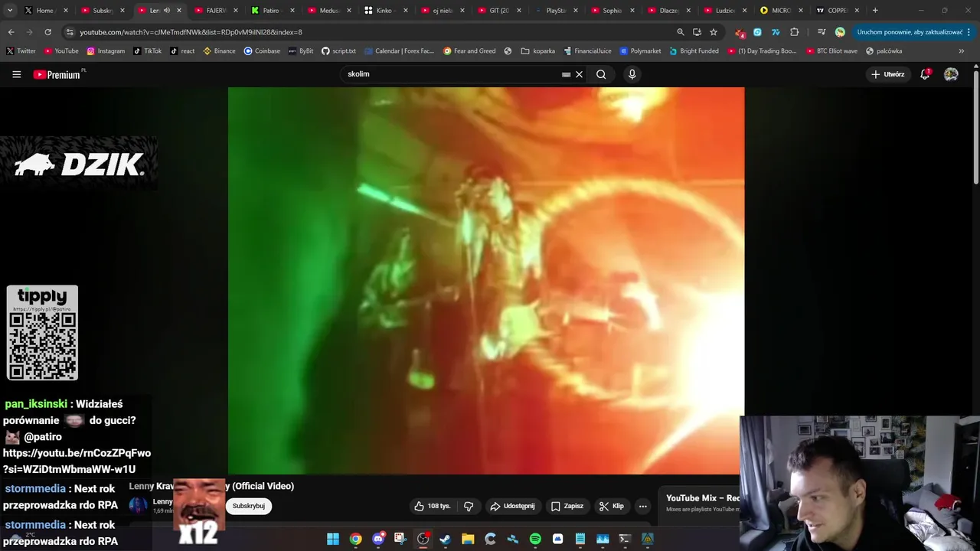Screen dimensions: 980x551
Task: Save the video with Zapisz
Action: (x=567, y=506)
